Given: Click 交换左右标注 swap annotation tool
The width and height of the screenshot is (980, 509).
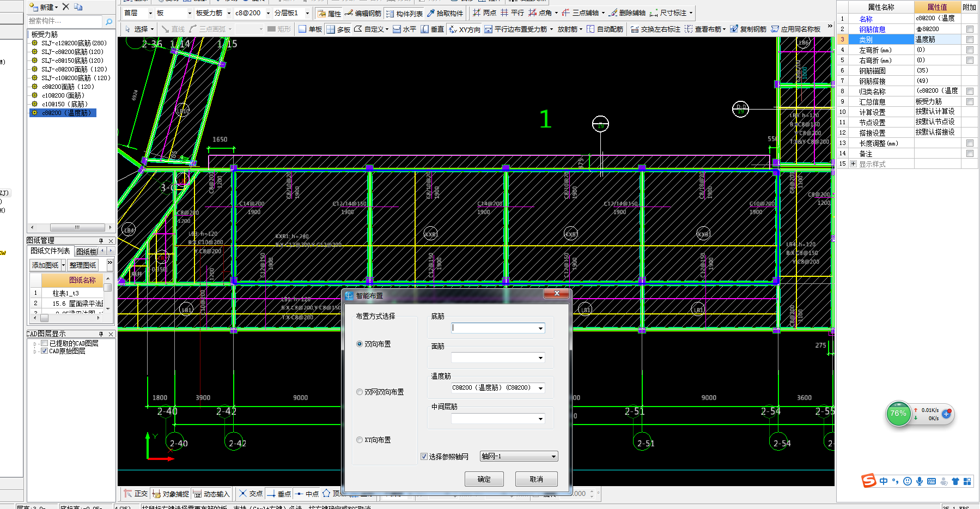Looking at the screenshot, I should click(x=655, y=29).
